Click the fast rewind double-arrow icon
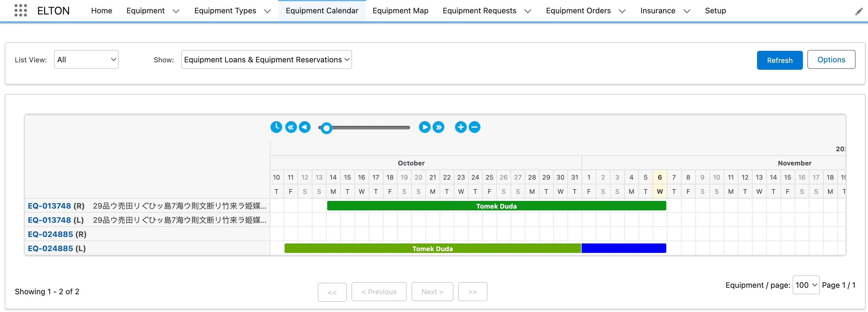Screen dimensions: 868x312 coord(291,127)
